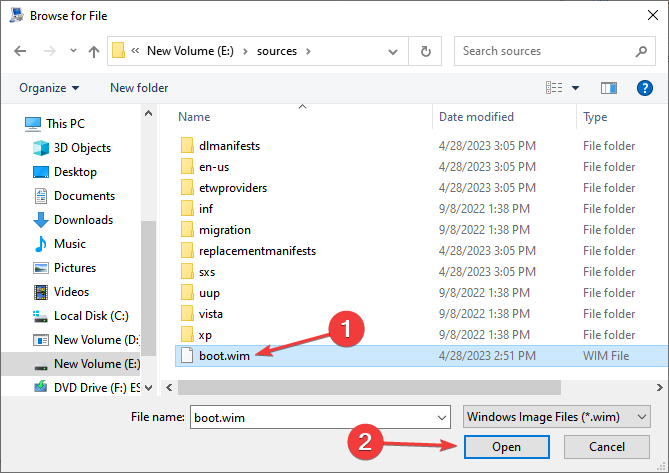Click the Name column header
Image resolution: width=669 pixels, height=473 pixels.
click(194, 117)
